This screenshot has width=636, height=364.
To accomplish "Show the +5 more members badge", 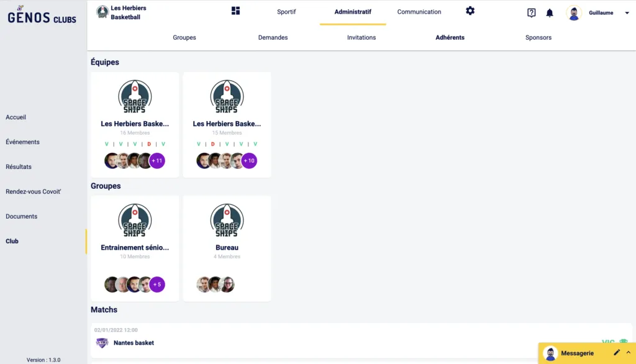I will coord(157,284).
